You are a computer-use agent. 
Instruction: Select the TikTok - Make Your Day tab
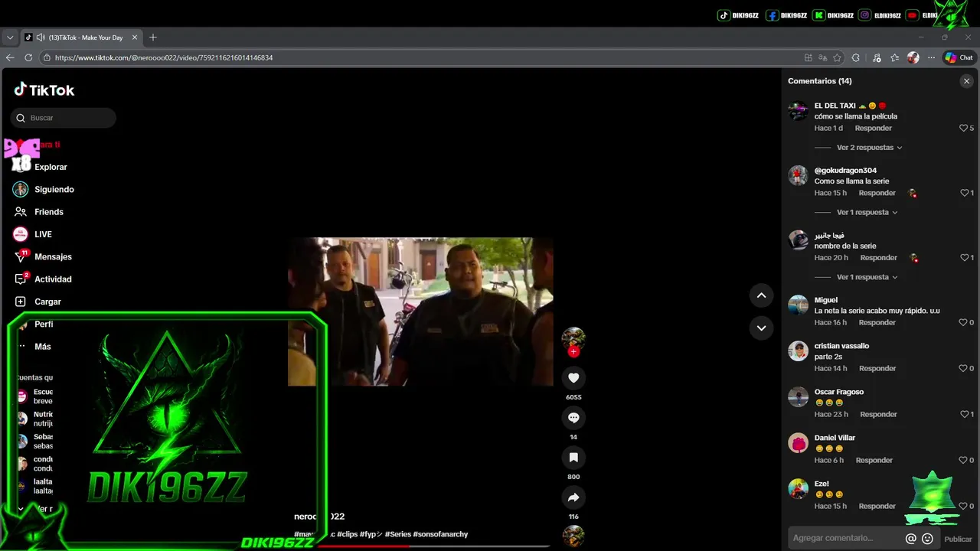(x=81, y=37)
